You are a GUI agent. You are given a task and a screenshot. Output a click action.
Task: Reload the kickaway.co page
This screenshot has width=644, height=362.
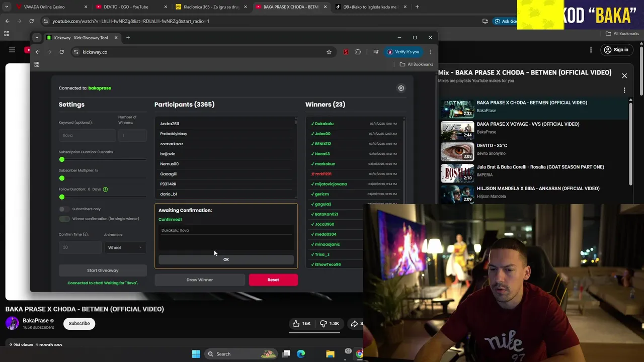tap(61, 52)
